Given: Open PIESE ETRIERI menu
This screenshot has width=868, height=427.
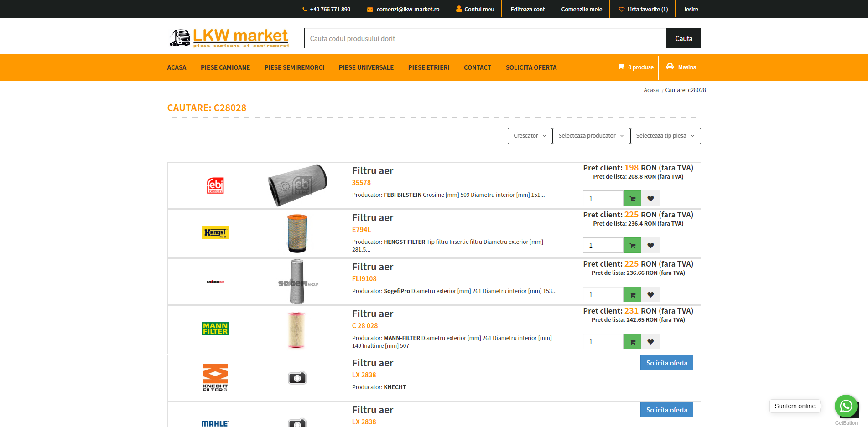Looking at the screenshot, I should [x=429, y=67].
